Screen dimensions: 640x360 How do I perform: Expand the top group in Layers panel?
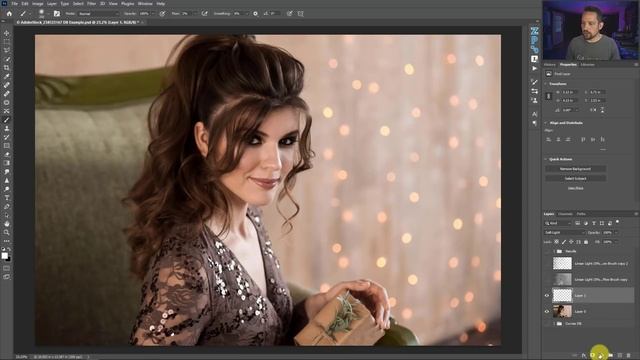pyautogui.click(x=554, y=251)
